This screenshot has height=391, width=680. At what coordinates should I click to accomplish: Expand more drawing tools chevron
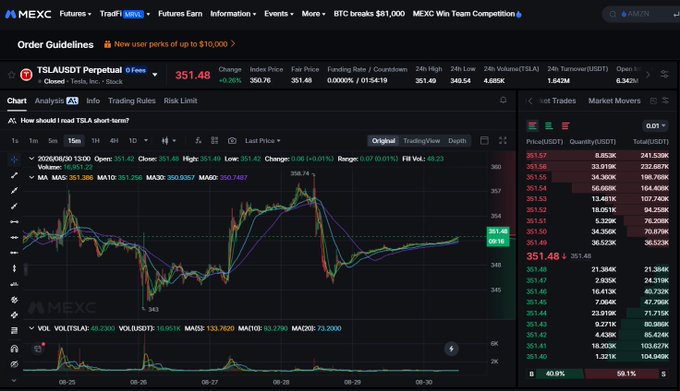click(x=14, y=380)
